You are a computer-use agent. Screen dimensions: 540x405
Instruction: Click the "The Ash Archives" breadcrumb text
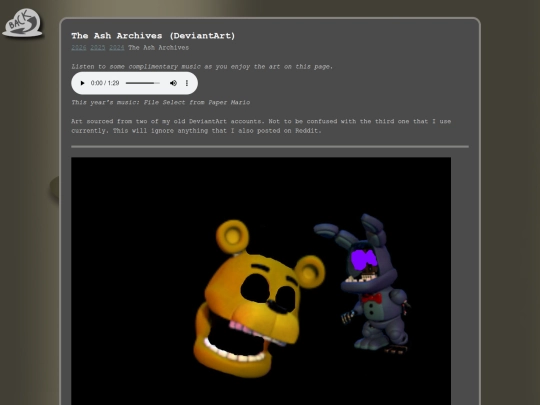pyautogui.click(x=158, y=48)
